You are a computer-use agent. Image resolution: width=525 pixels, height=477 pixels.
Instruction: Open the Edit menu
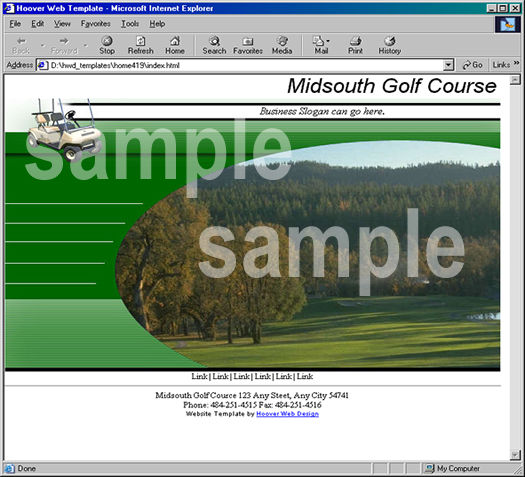38,24
